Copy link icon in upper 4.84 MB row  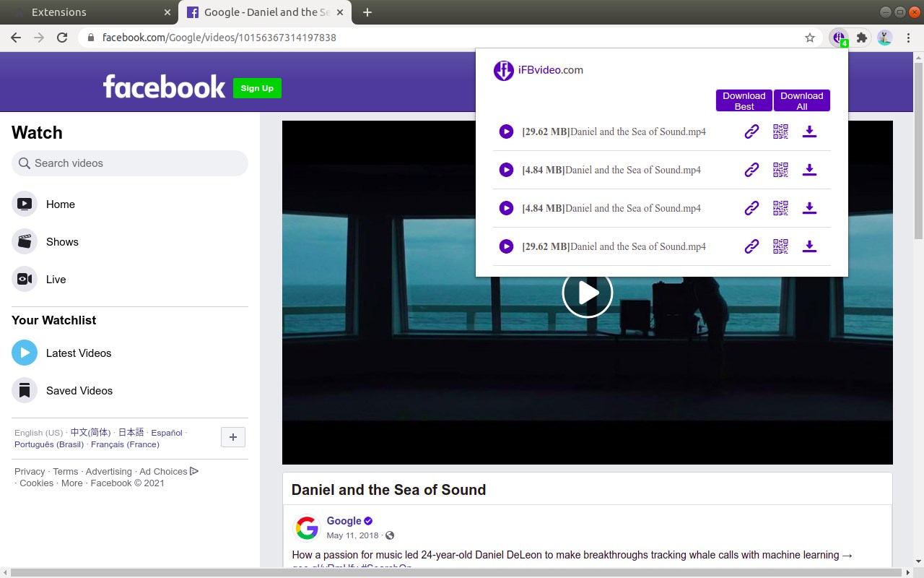(751, 170)
